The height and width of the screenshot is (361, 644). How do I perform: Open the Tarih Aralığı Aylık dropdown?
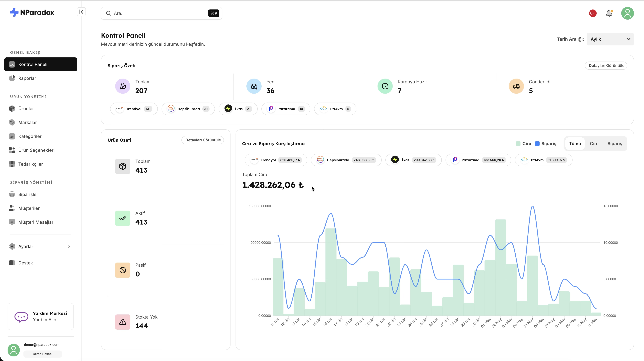[x=610, y=39]
